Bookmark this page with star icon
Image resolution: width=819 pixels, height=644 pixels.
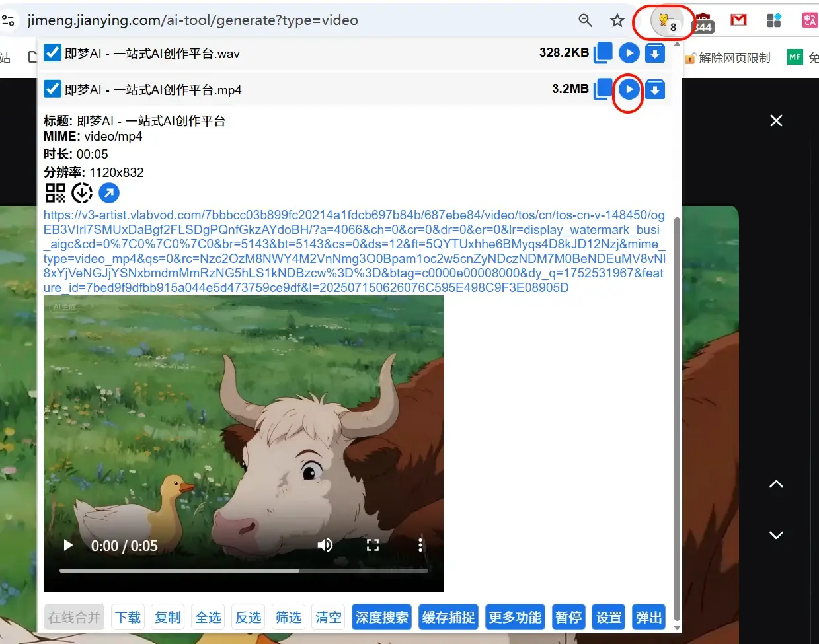point(617,20)
